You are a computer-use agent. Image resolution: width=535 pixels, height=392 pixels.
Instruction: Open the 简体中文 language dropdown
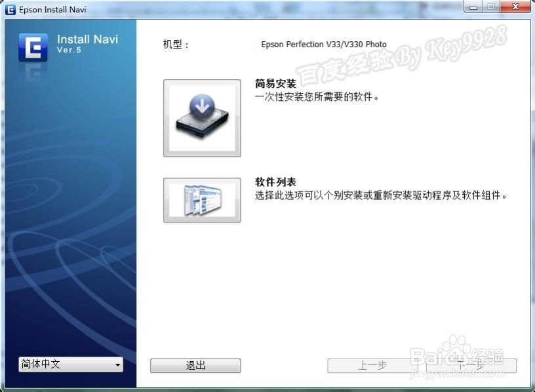coord(71,364)
